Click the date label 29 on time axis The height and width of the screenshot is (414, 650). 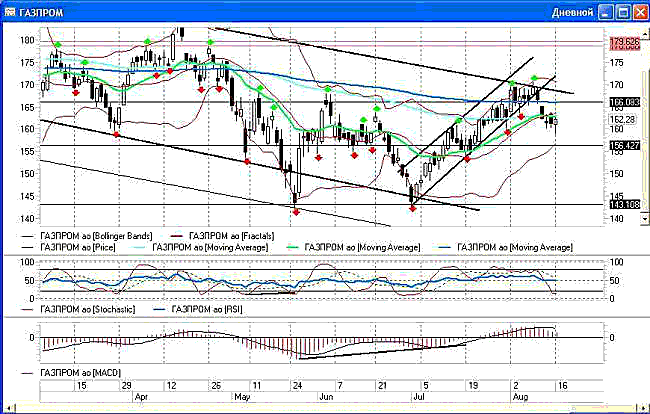click(126, 386)
